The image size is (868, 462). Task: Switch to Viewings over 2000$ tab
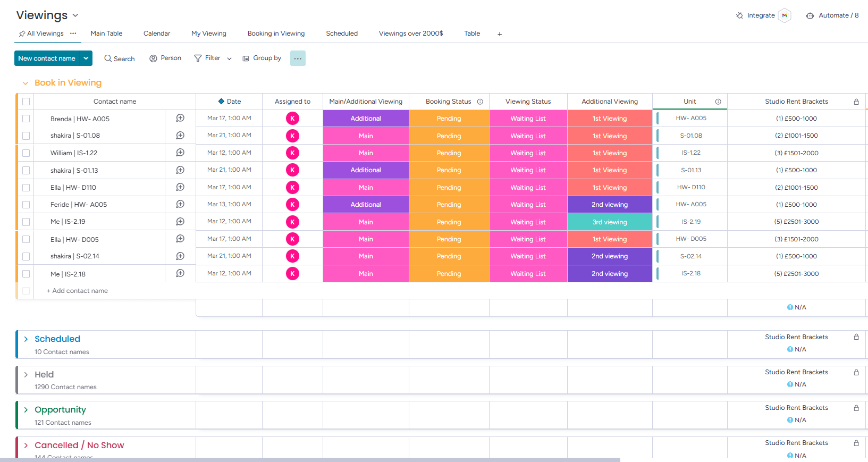click(411, 33)
